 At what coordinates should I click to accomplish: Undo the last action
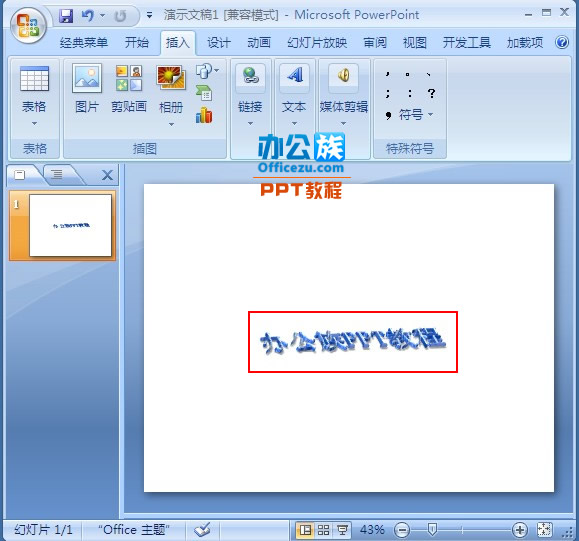(88, 16)
